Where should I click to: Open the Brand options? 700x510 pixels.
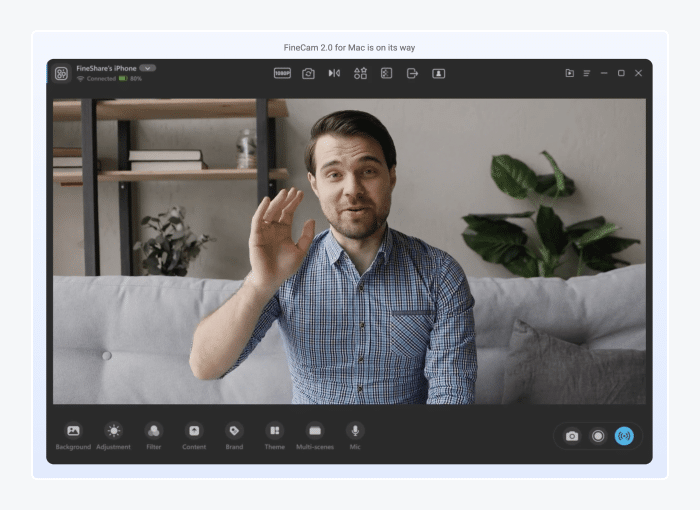point(234,435)
